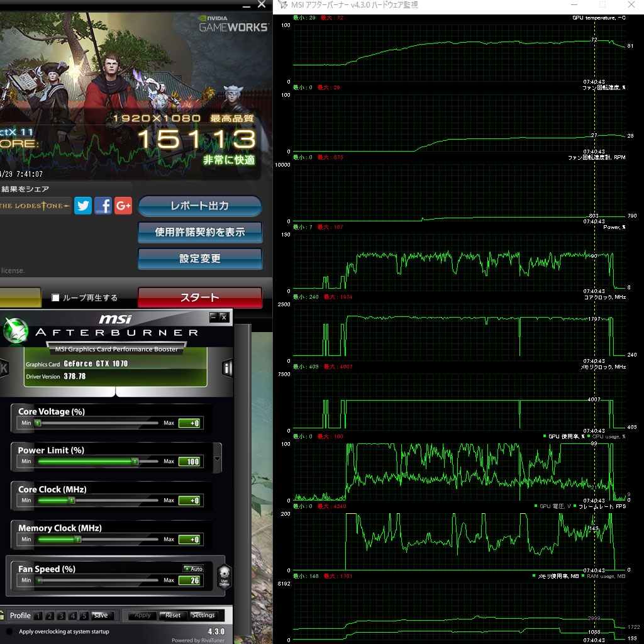Click the benchmark score 15113
The width and height of the screenshot is (644, 644).
pos(197,139)
